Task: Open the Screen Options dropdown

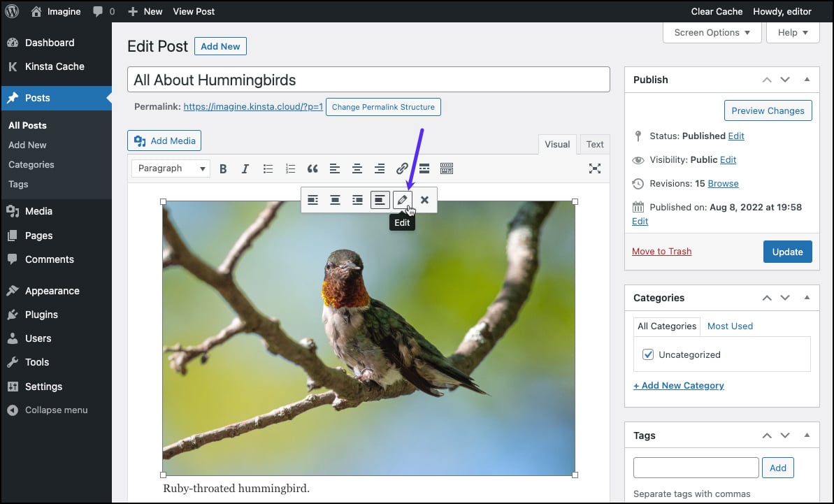Action: [x=712, y=32]
